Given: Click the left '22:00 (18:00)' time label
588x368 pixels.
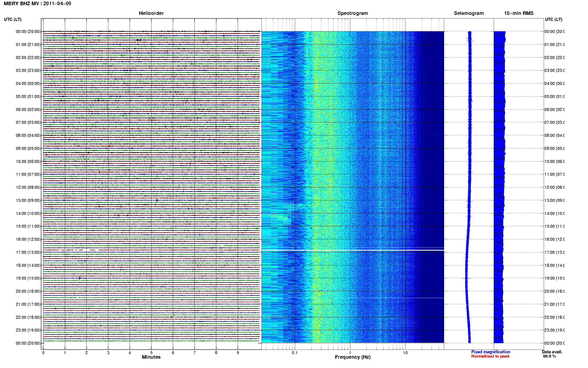Looking at the screenshot, I should click(x=28, y=317).
